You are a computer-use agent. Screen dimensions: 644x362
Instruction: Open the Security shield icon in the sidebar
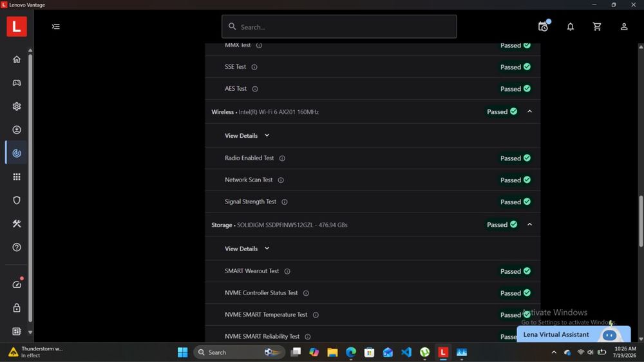pyautogui.click(x=17, y=200)
